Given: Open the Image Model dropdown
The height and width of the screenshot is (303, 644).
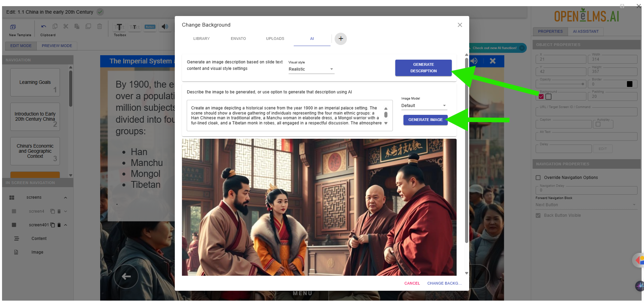Looking at the screenshot, I should (424, 106).
